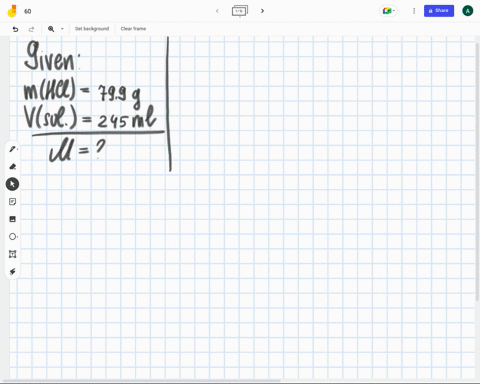Screen dimensions: 480x384
Task: Expand the frame bar thumbnail
Action: point(240,11)
